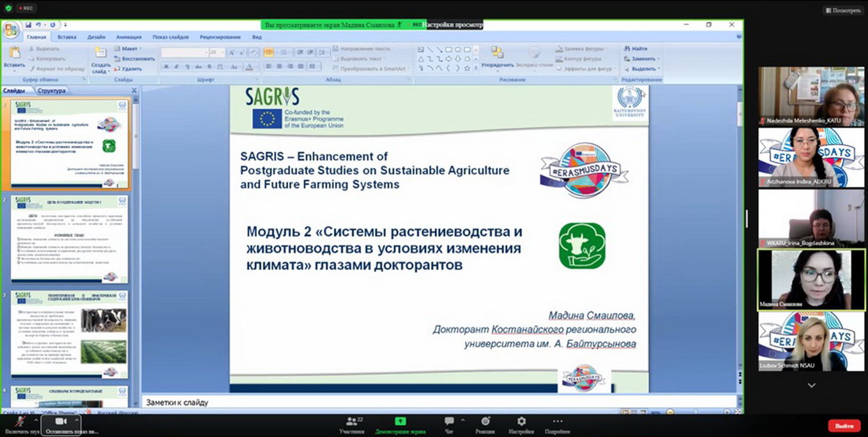Select slide 3 thumbnail with cow photos
This screenshot has height=437, width=868.
click(x=69, y=335)
